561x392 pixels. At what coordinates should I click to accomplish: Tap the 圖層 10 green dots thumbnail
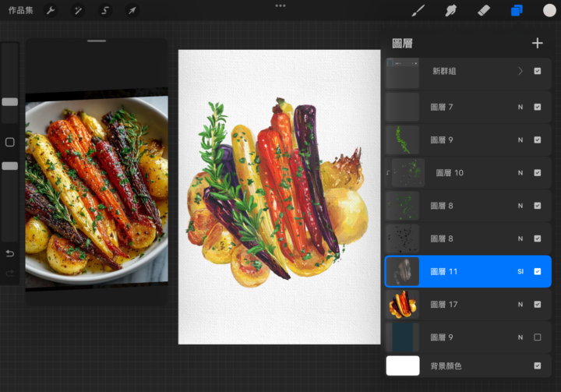pyautogui.click(x=408, y=173)
